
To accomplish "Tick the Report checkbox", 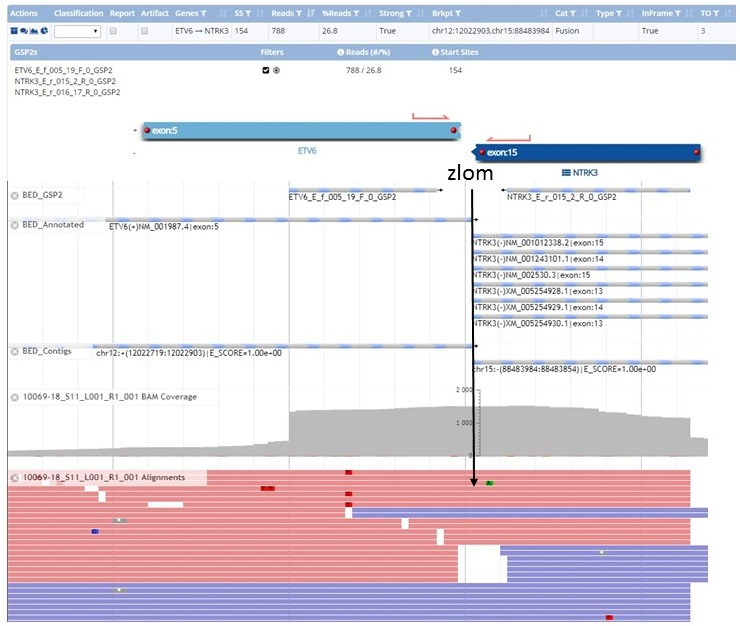I will [x=113, y=32].
